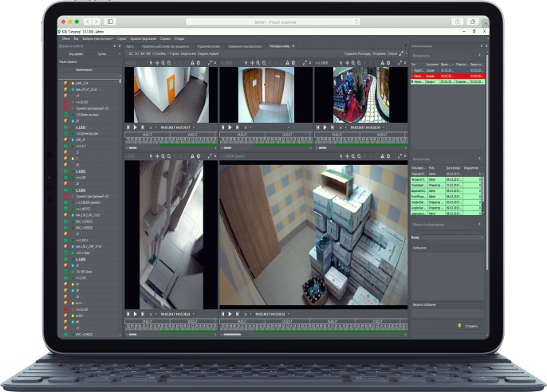Screen dimensions: 547x392
Task: Click the Редактировать button in device tree
Action: coord(68,61)
